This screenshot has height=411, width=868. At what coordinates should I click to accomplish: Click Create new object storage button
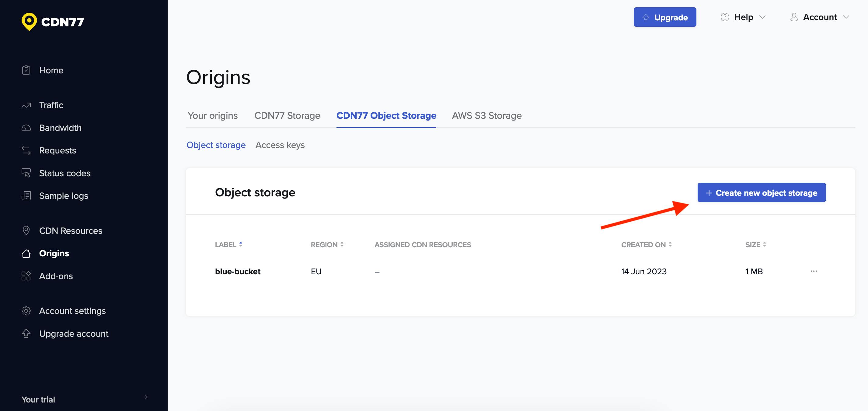762,192
